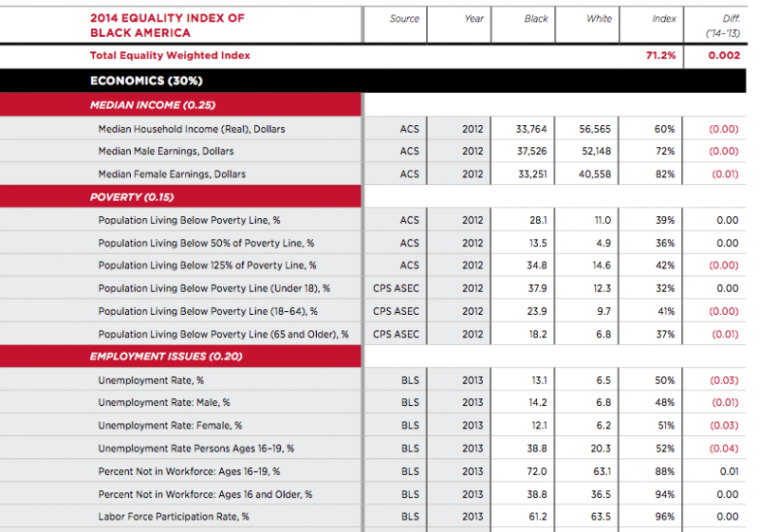Select the Black column header
759x532 pixels.
point(536,19)
